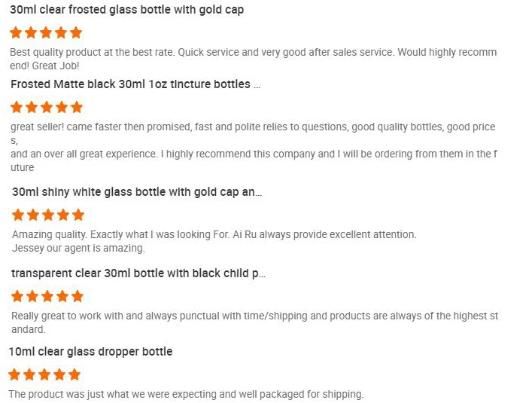Click first star under shiny white glass bottle
The width and height of the screenshot is (532, 403).
pyautogui.click(x=18, y=215)
